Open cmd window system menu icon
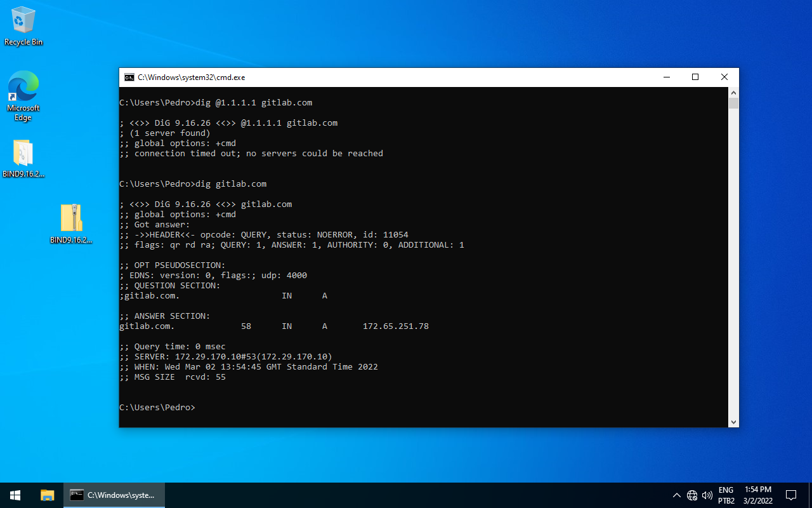The width and height of the screenshot is (812, 508). [x=129, y=77]
